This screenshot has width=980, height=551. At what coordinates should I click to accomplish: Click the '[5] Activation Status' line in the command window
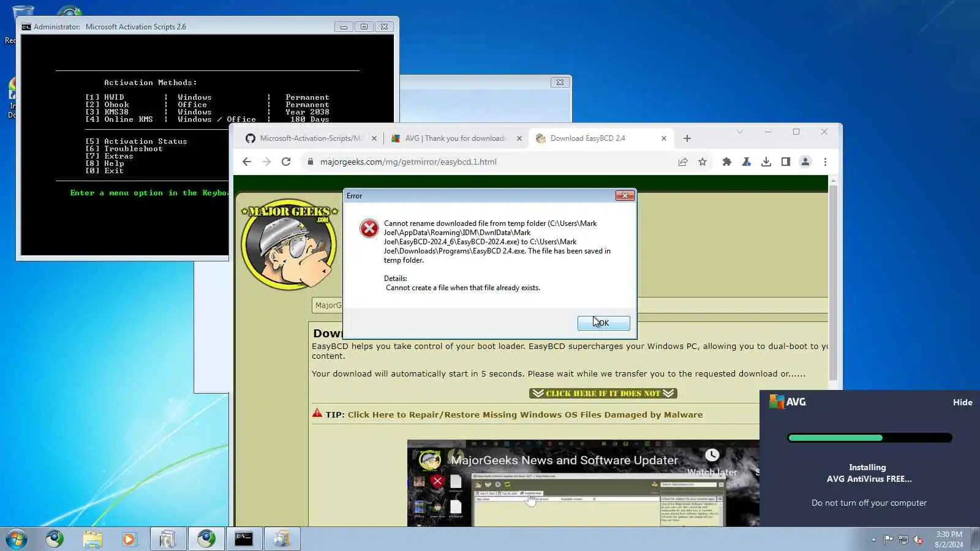point(136,141)
